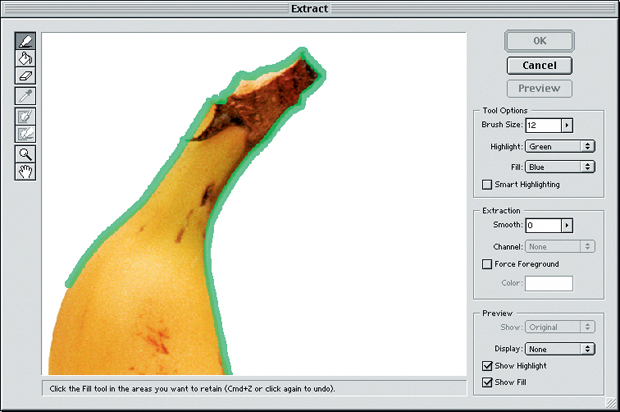This screenshot has width=620, height=412.
Task: Open Brush Size slider arrow
Action: pyautogui.click(x=566, y=125)
